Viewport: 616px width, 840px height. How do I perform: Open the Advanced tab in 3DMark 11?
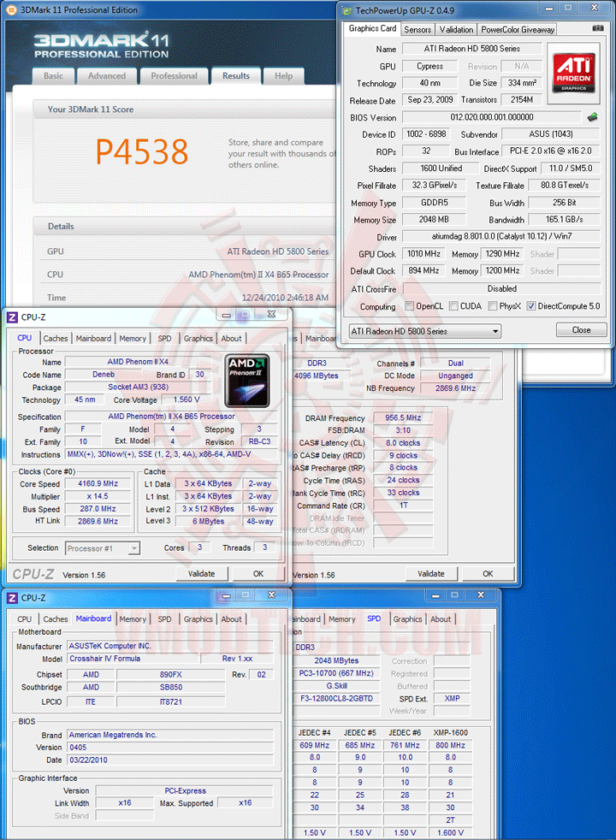click(107, 76)
